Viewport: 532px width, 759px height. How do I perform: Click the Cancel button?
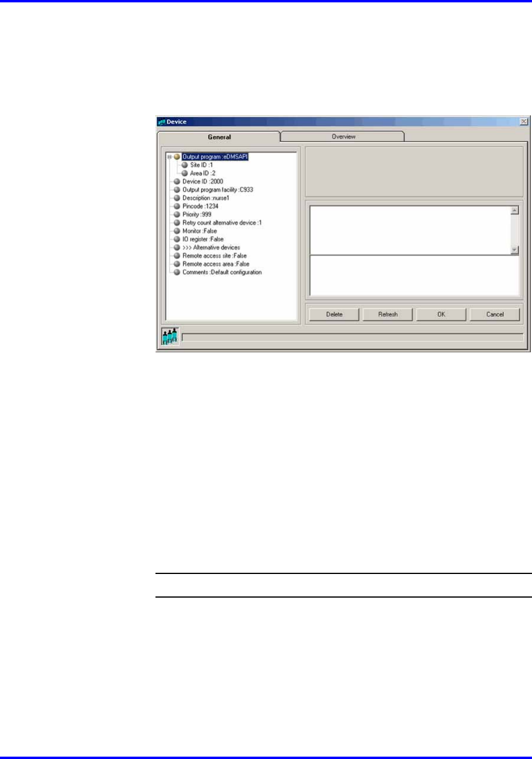pyautogui.click(x=495, y=314)
